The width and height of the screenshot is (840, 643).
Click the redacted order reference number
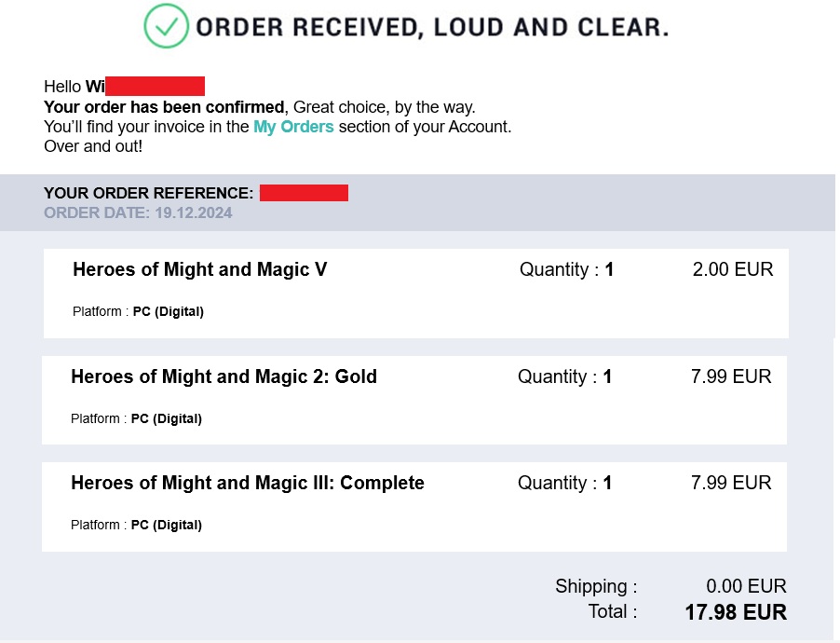click(x=304, y=193)
